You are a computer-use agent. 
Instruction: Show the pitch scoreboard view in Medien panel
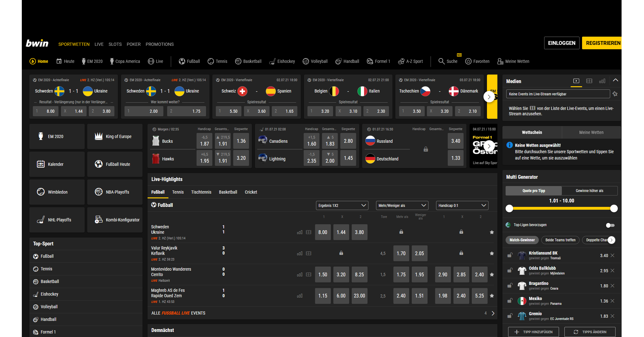coord(589,81)
